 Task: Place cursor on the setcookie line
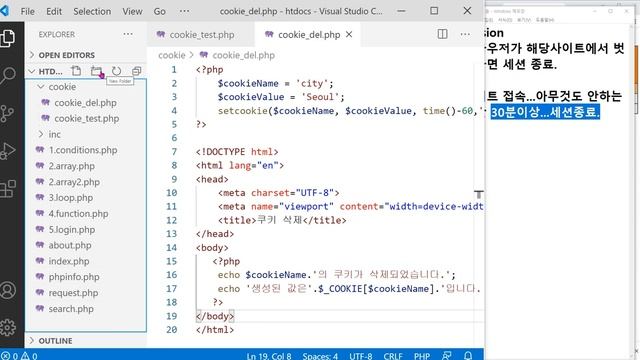point(350,111)
